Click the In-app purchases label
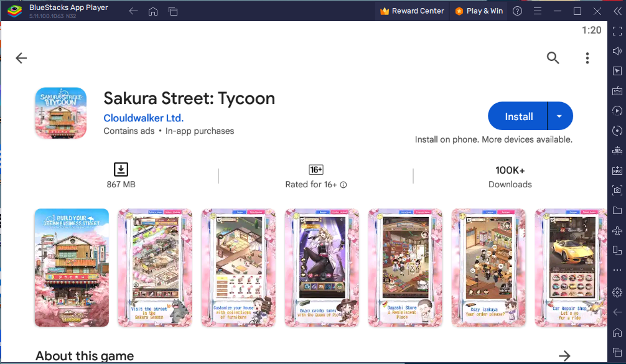626x364 pixels. pos(200,131)
